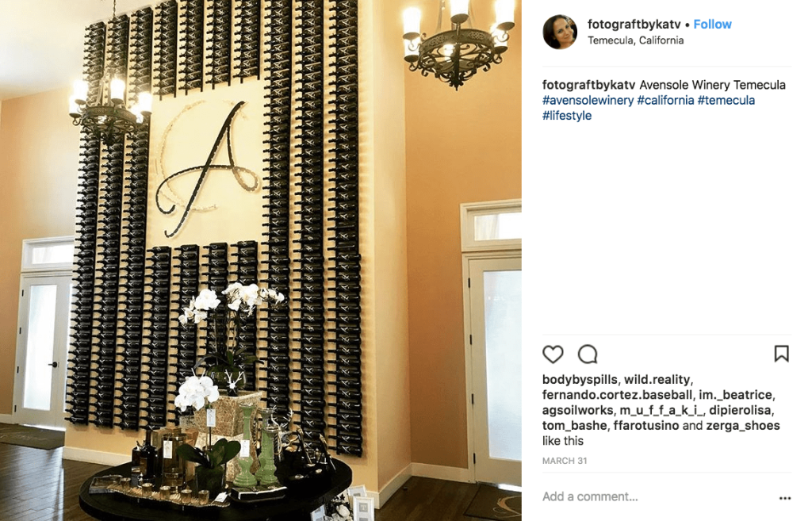Open fotograftbykatv profile picture
Image resolution: width=812 pixels, height=521 pixels.
point(560,32)
